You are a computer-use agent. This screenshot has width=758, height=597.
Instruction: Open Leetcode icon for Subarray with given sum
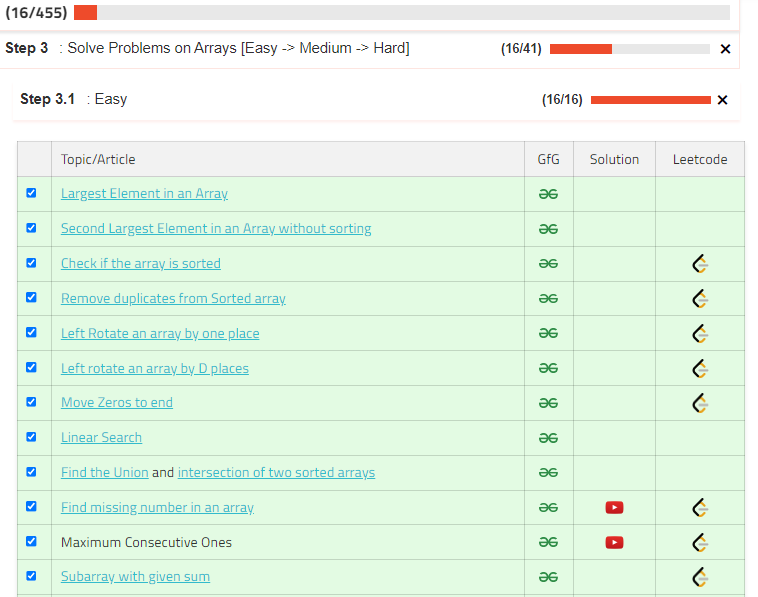pos(700,577)
